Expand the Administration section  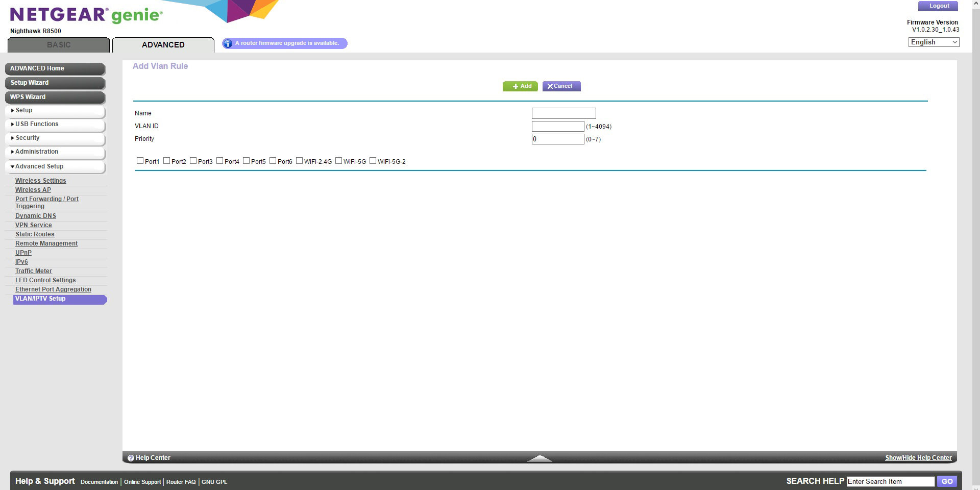[55, 152]
